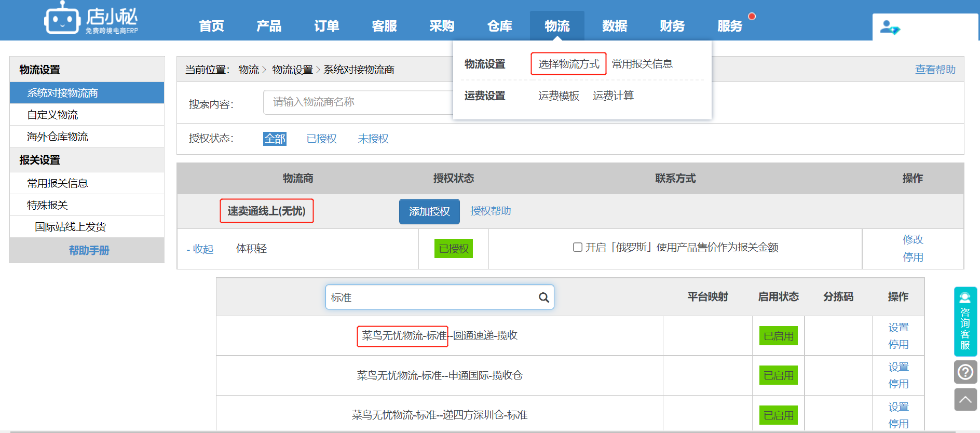Screen dimensions: 980x433
Task: Select 海外仓库物流 in the sidebar
Action: pos(87,137)
